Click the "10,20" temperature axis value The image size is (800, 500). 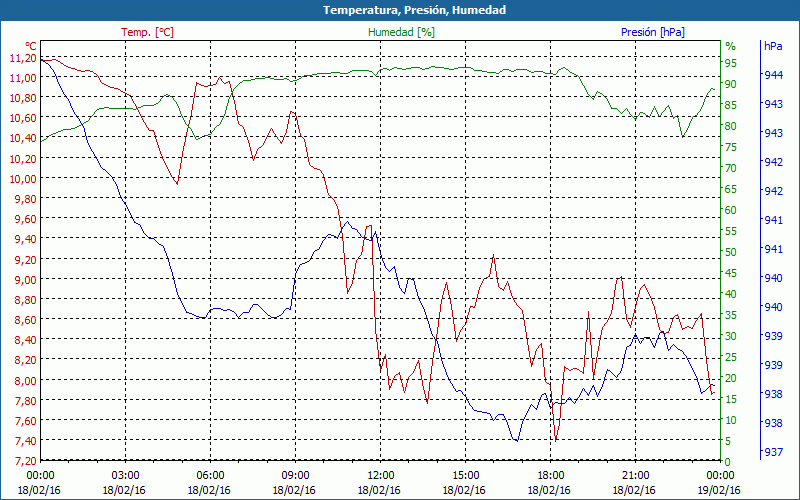23,159
